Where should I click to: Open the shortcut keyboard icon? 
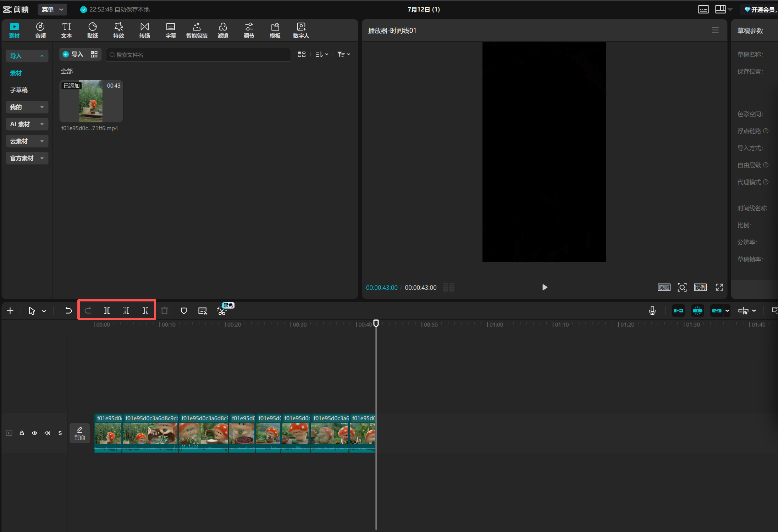click(703, 10)
